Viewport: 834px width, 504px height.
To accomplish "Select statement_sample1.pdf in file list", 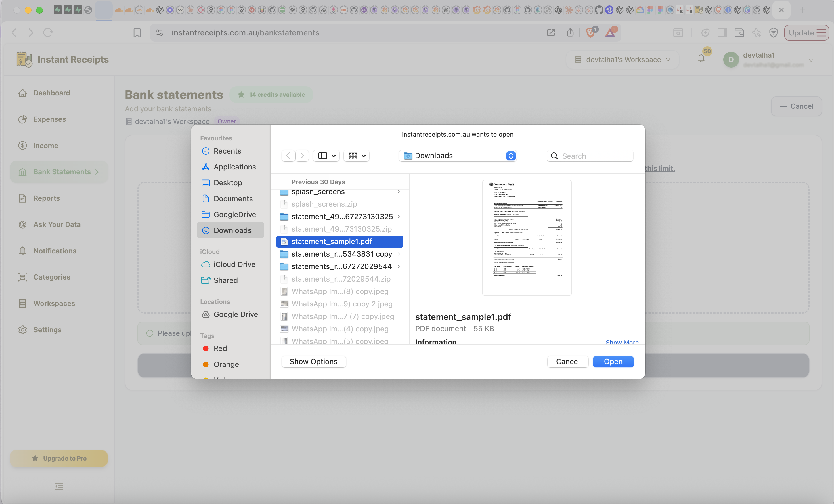I will point(340,242).
